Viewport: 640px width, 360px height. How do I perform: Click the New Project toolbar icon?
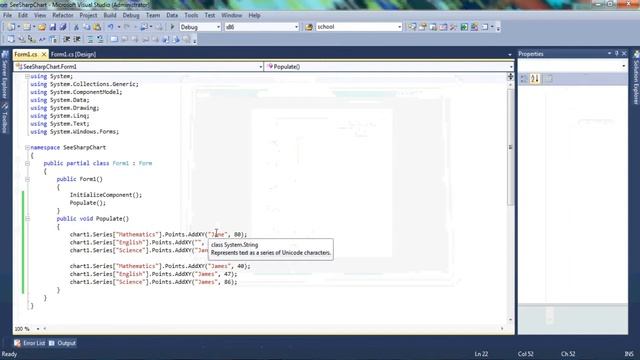[x=11, y=27]
